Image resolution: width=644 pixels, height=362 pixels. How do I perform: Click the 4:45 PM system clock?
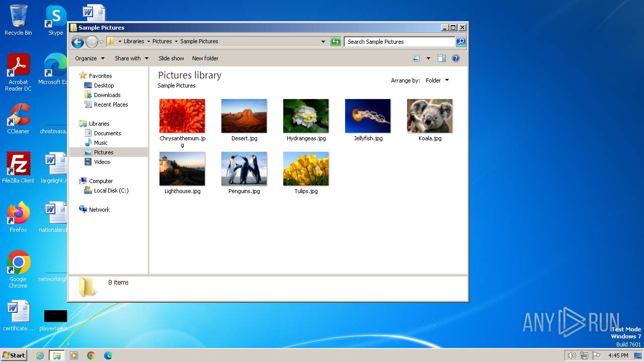point(618,355)
